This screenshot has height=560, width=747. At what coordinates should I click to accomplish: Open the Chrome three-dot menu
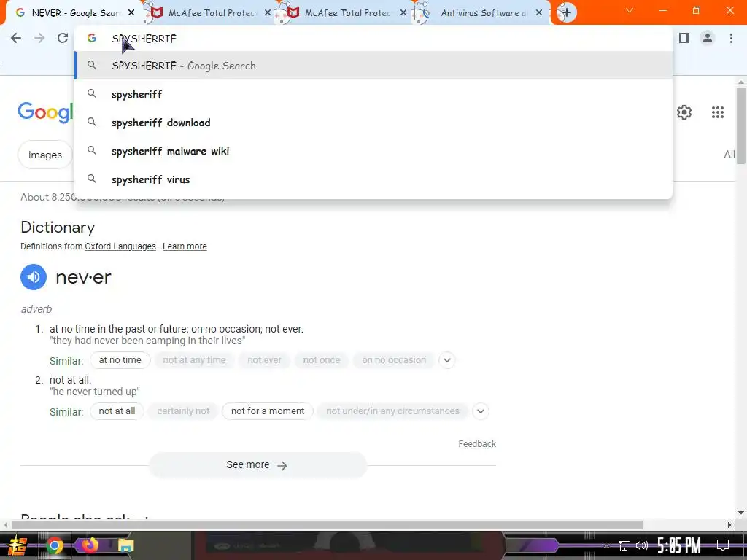[731, 38]
